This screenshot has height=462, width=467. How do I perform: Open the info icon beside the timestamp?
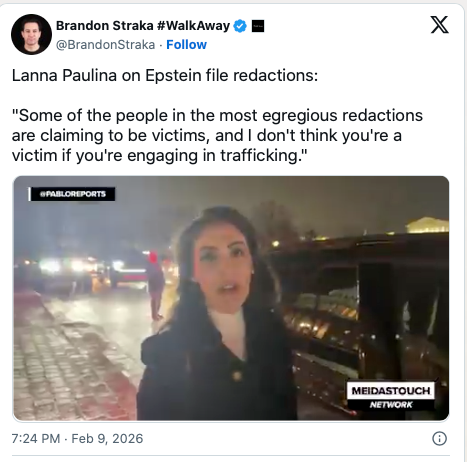(x=439, y=438)
